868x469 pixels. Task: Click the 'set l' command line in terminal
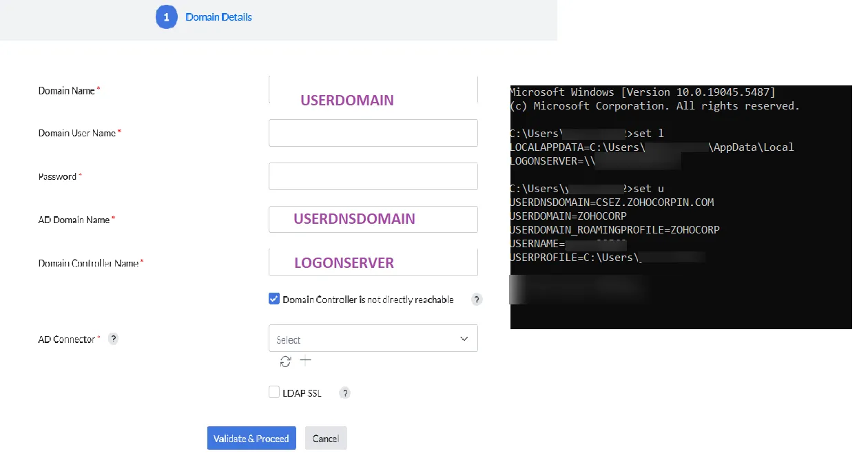pos(587,134)
